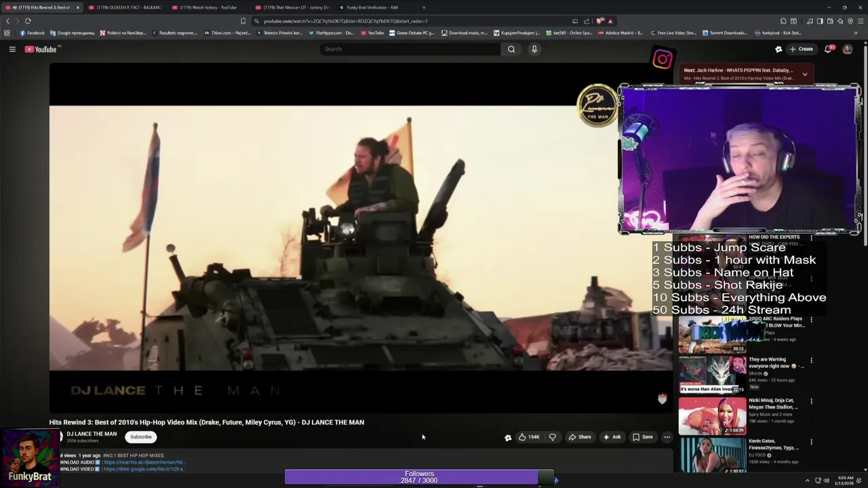The image size is (868, 488).
Task: Open options for Kevin Gates video
Action: 811,442
